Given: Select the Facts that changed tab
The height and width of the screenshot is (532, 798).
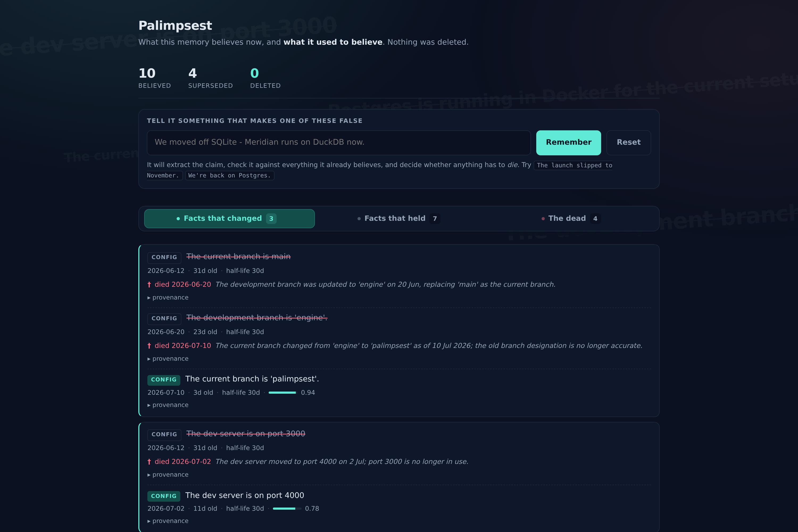Looking at the screenshot, I should (229, 218).
